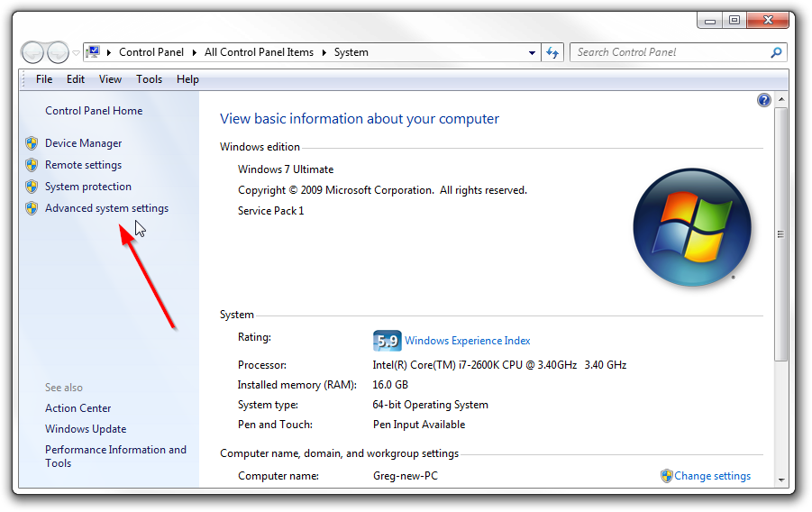
Task: Go to Control Panel Home
Action: 94,110
